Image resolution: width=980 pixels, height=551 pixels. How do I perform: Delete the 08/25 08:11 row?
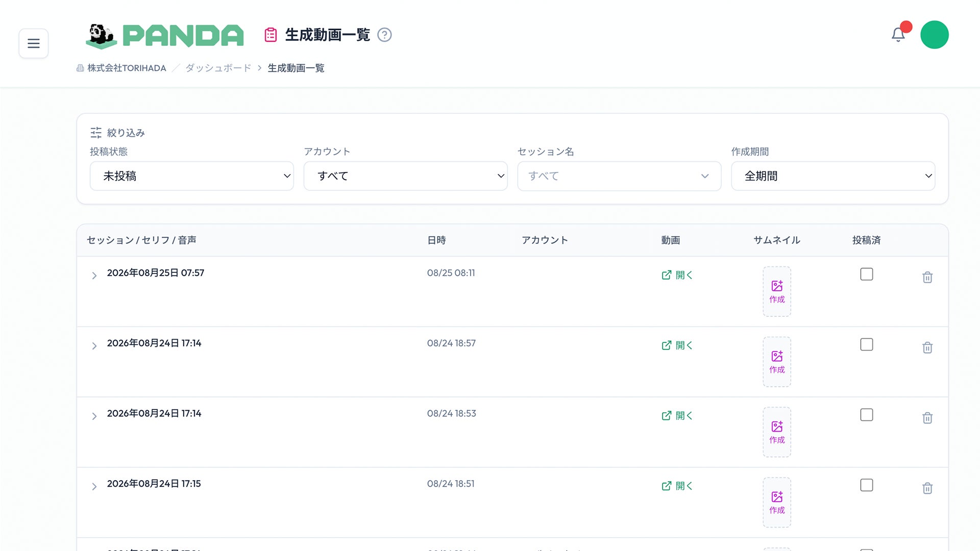click(x=927, y=277)
